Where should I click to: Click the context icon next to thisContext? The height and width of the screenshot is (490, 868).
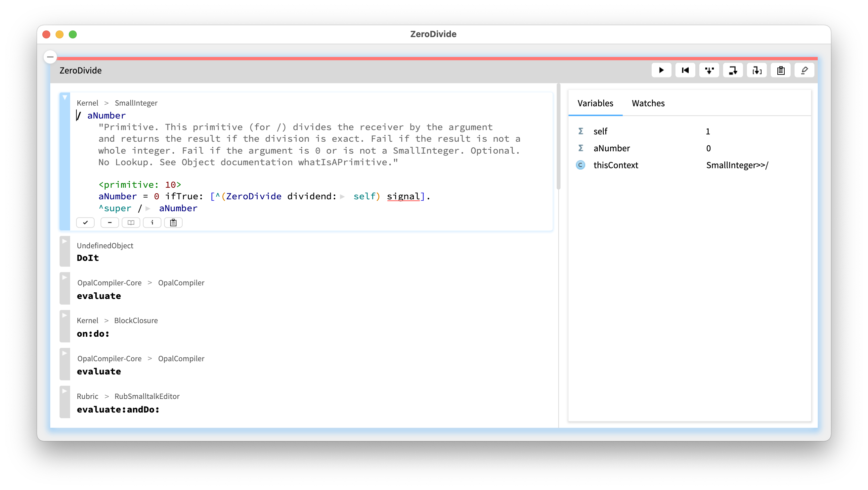pos(581,165)
